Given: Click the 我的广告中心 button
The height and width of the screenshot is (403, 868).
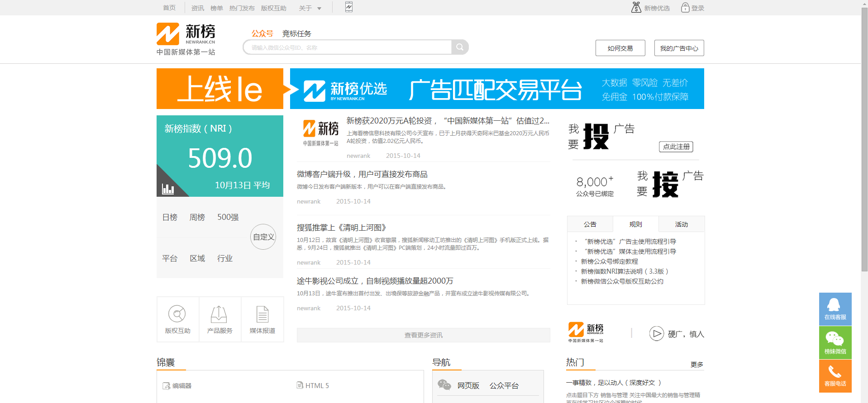Looking at the screenshot, I should [679, 48].
